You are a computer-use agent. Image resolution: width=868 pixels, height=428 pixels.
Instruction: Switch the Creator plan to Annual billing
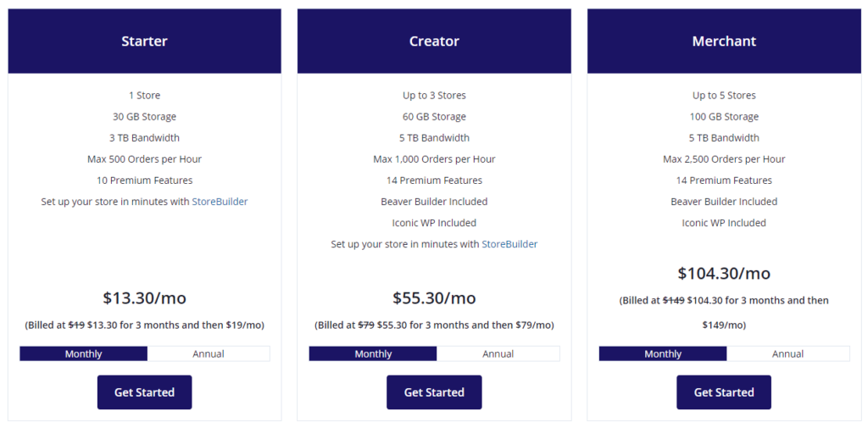click(x=498, y=353)
